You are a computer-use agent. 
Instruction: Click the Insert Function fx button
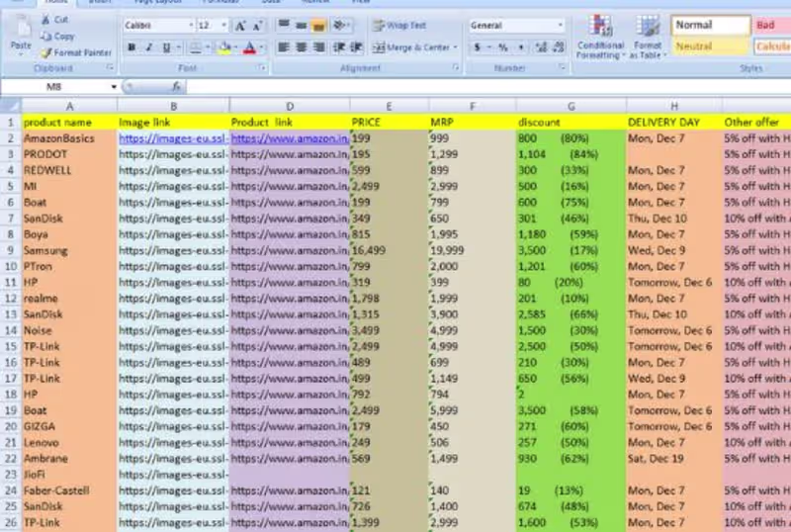(176, 87)
